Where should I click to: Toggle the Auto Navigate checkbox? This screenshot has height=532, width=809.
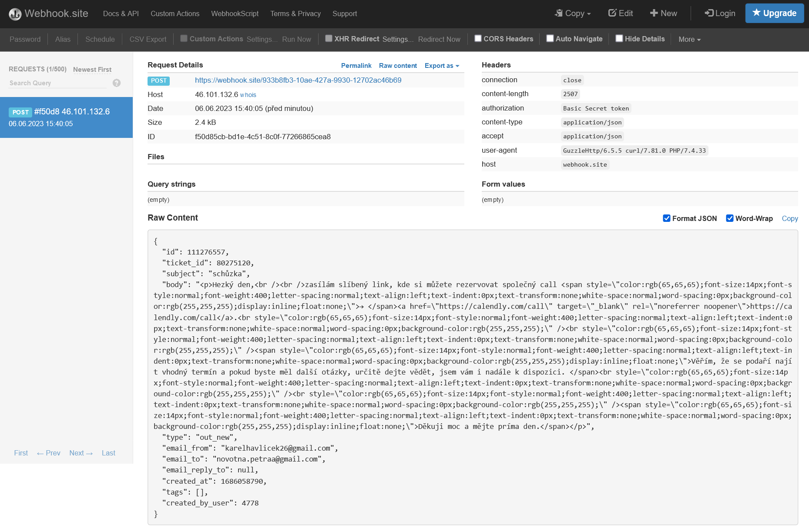[x=550, y=38]
